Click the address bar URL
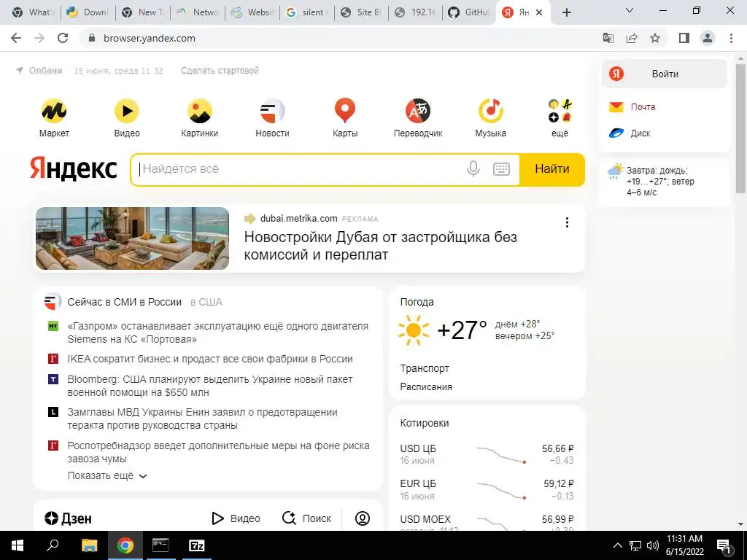 coord(150,38)
